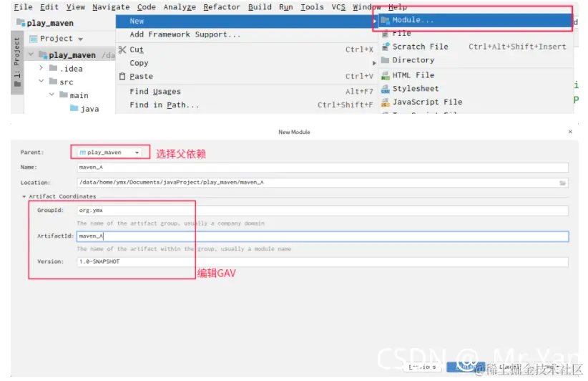Open Copy submenu arrow
588x381 pixels.
pos(374,63)
